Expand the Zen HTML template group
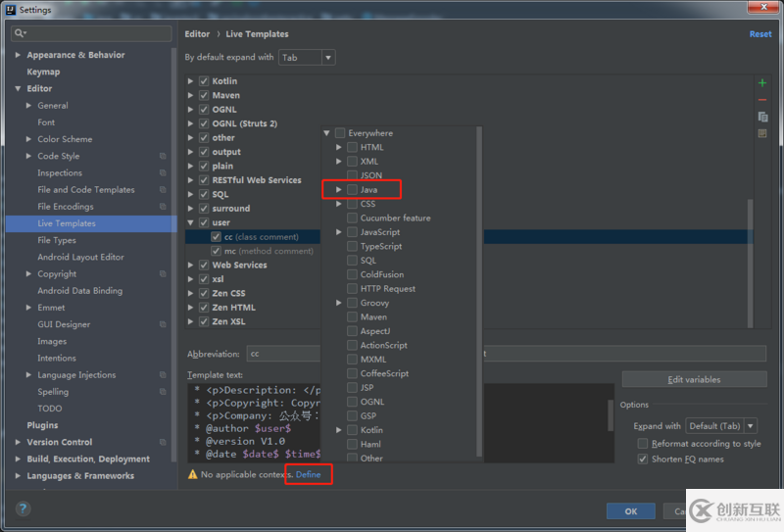The height and width of the screenshot is (532, 784). 190,308
